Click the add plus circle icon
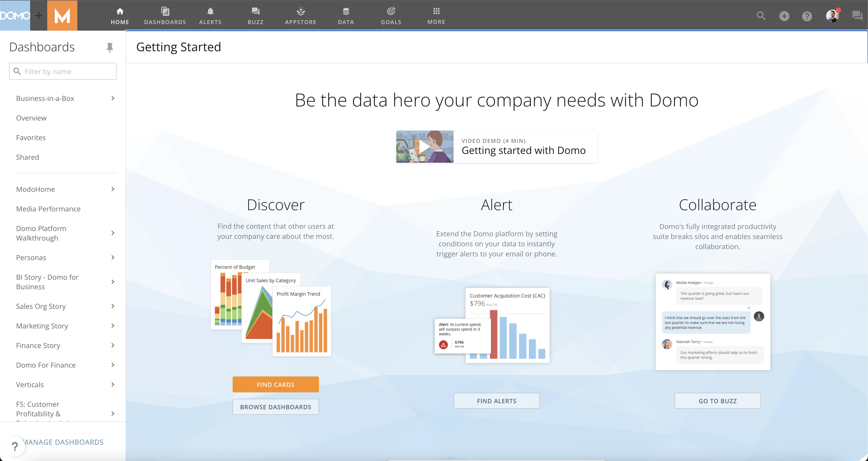Image resolution: width=868 pixels, height=461 pixels. click(784, 16)
